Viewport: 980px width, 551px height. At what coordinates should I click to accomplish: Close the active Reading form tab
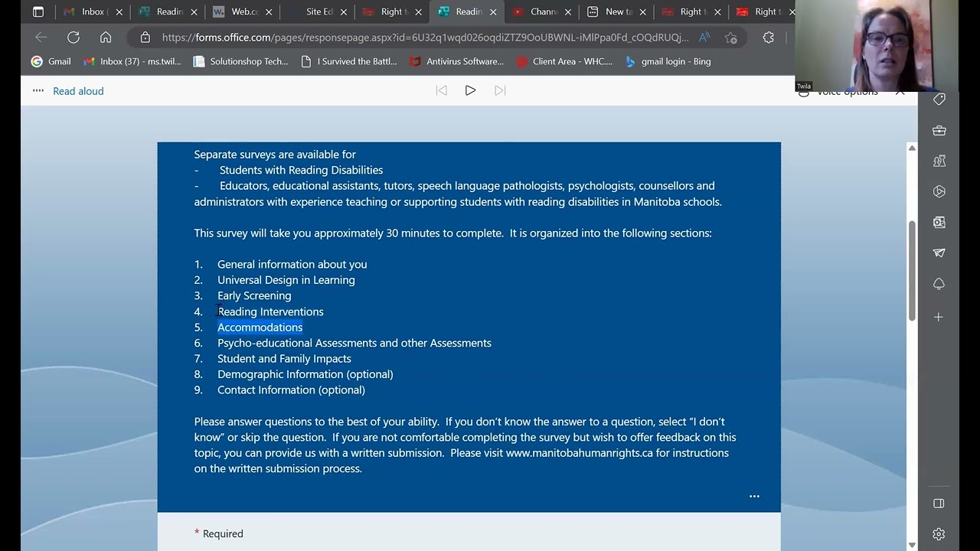(493, 11)
